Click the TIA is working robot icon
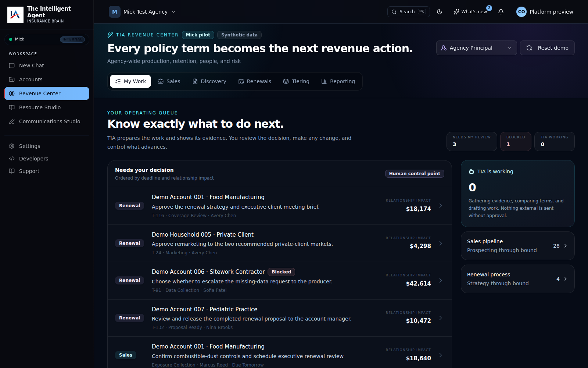 point(472,171)
